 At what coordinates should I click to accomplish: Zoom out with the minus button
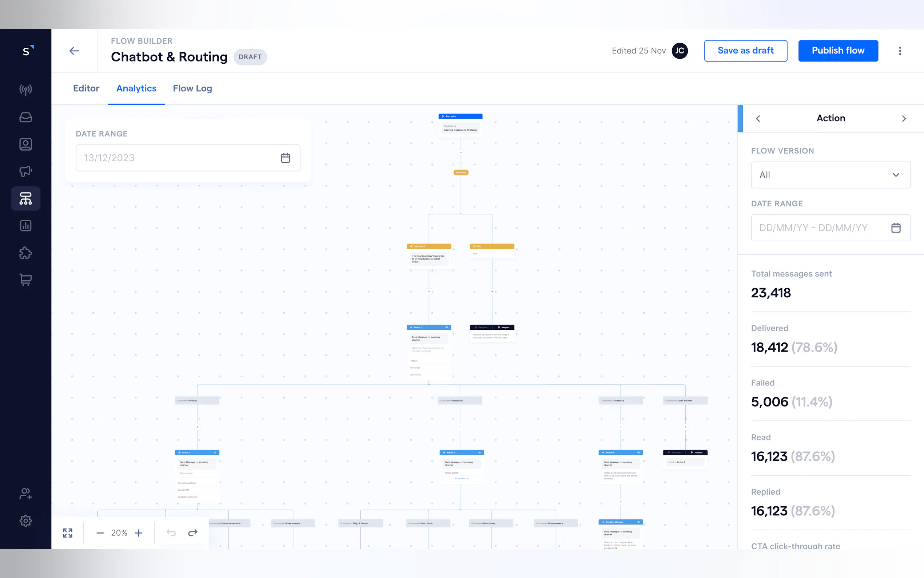100,533
